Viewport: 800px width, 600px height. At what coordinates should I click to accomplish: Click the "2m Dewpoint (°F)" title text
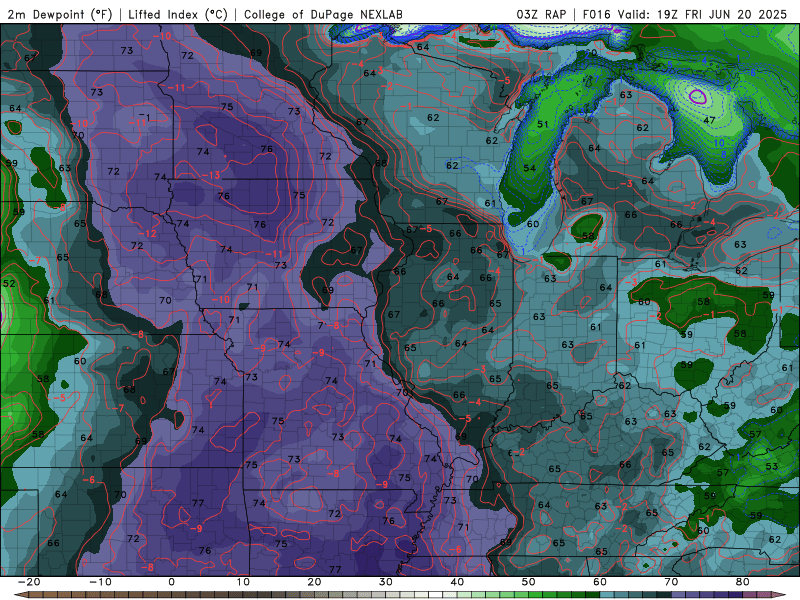(60, 14)
